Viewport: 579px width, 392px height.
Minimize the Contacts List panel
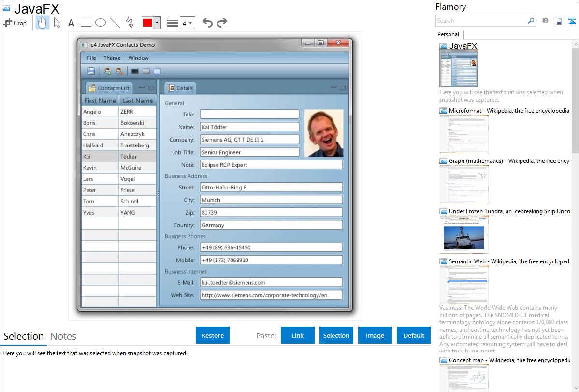(x=142, y=87)
